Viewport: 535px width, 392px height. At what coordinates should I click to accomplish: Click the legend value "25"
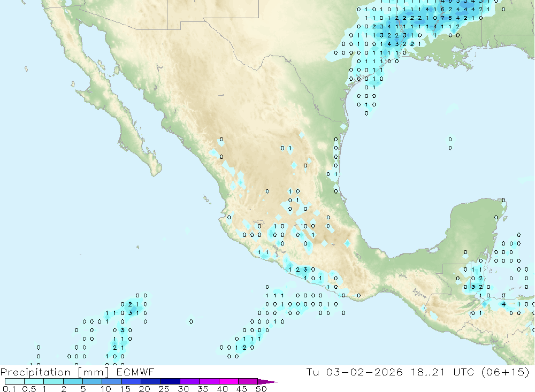click(164, 389)
